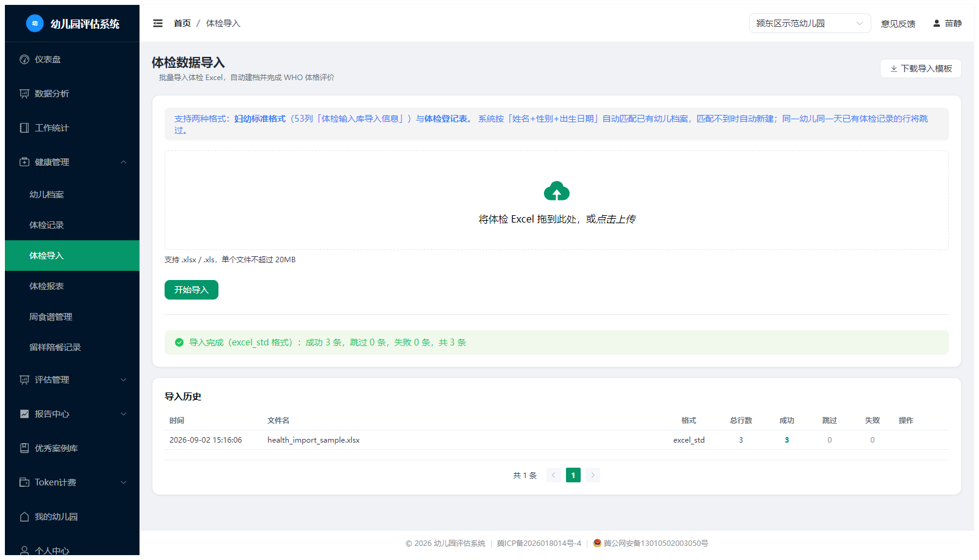The width and height of the screenshot is (979, 560).
Task: Open the 冀ICP备2026018014号-4 footer link
Action: coord(539,543)
